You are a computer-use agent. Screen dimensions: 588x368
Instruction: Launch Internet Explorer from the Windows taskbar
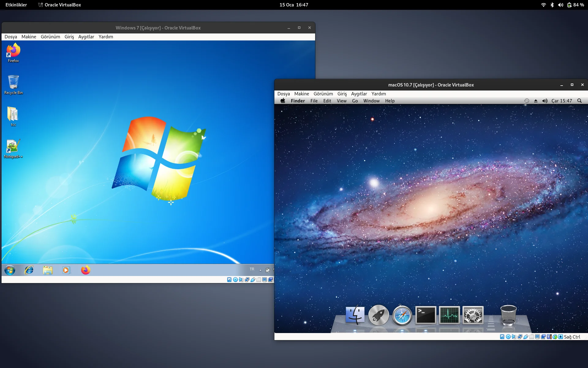tap(29, 270)
